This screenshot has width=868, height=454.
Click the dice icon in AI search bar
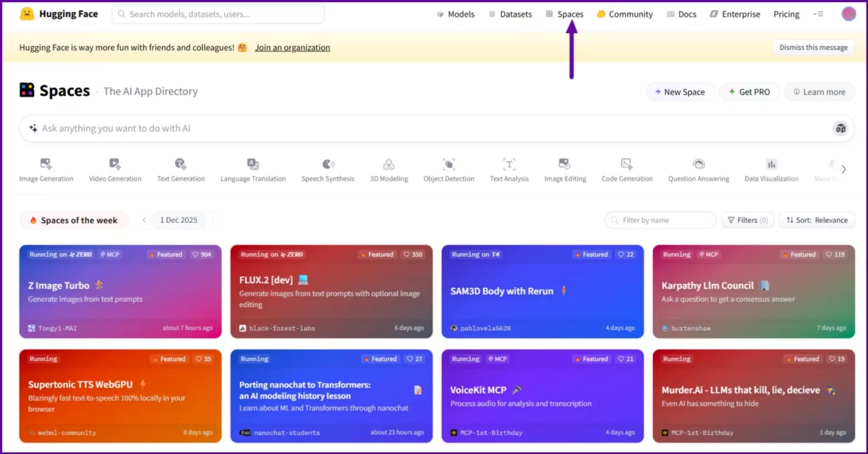[x=840, y=129]
